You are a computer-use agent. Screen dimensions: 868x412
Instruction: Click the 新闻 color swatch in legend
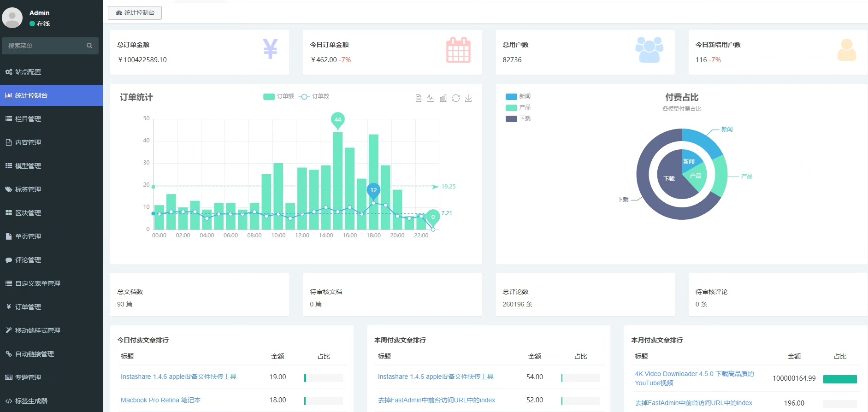coord(511,97)
